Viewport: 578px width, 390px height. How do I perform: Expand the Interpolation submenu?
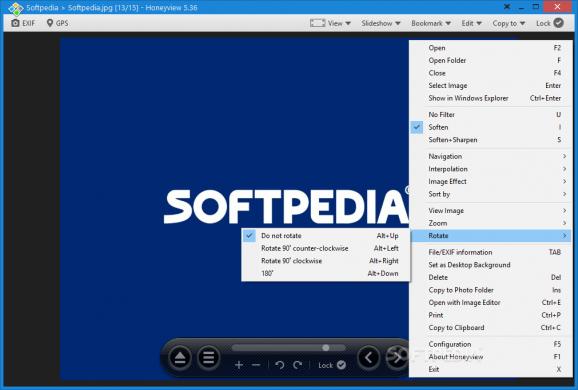coord(491,169)
